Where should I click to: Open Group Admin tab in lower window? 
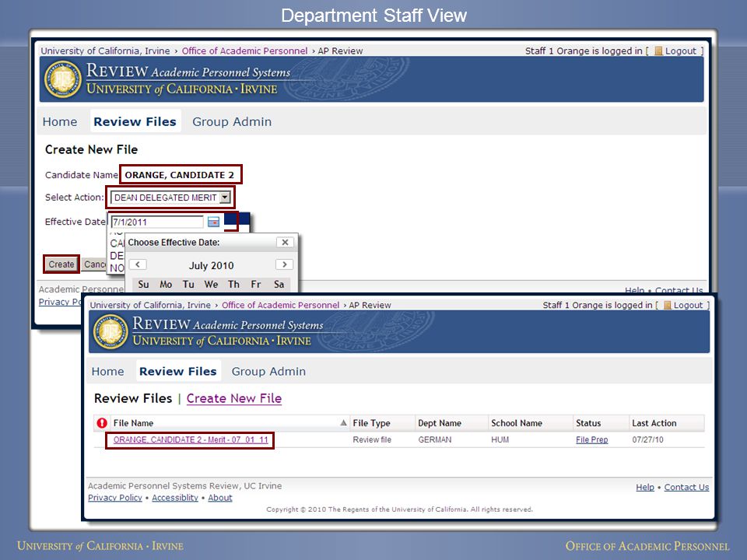click(268, 372)
